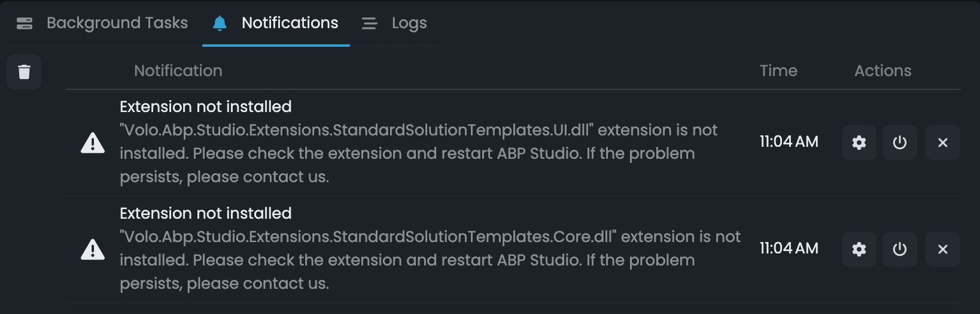Click the Notification column header

[x=178, y=71]
